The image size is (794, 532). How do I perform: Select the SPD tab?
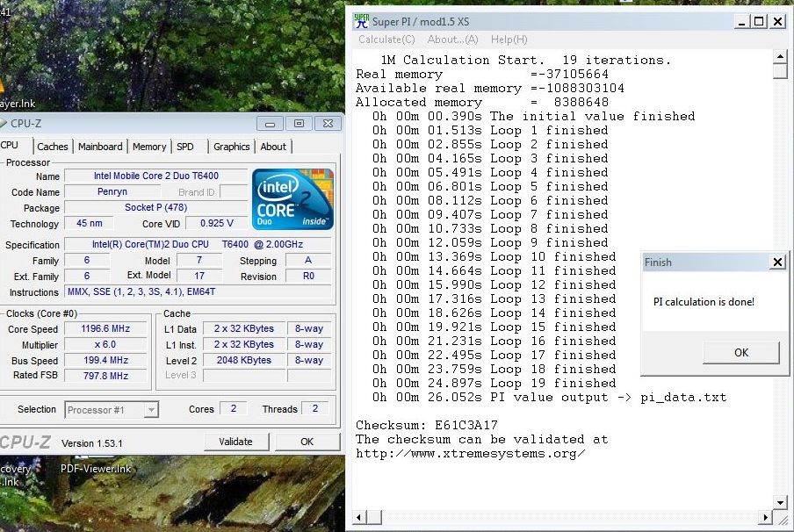(186, 147)
